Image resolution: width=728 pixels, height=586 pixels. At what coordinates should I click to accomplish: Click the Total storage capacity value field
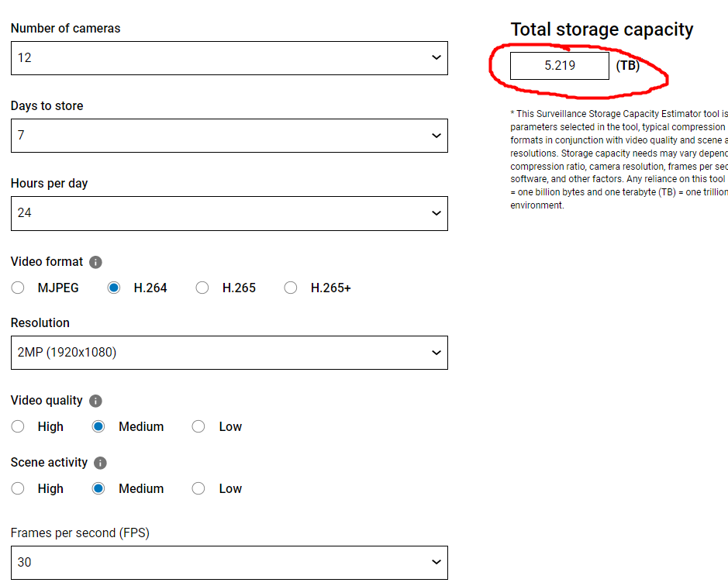[559, 66]
